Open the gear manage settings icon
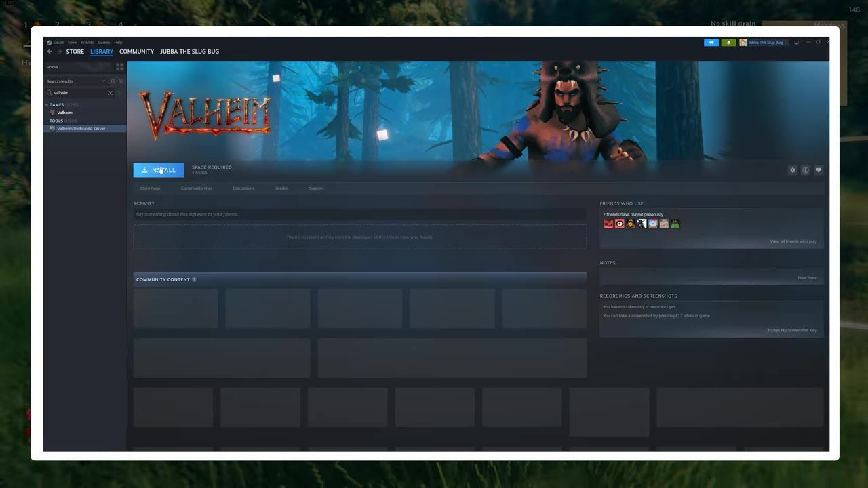 pos(792,170)
